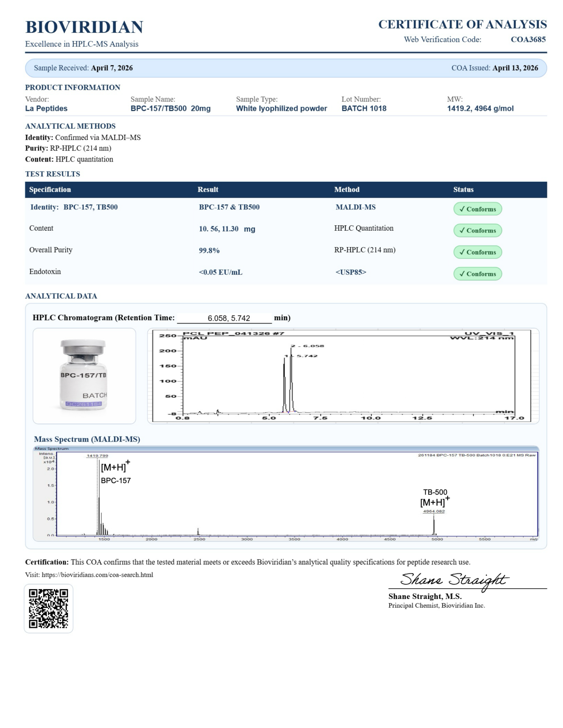This screenshot has height=728, width=563.
Task: Select the content result 10. 56, 11.30 mg
Action: coord(227,229)
